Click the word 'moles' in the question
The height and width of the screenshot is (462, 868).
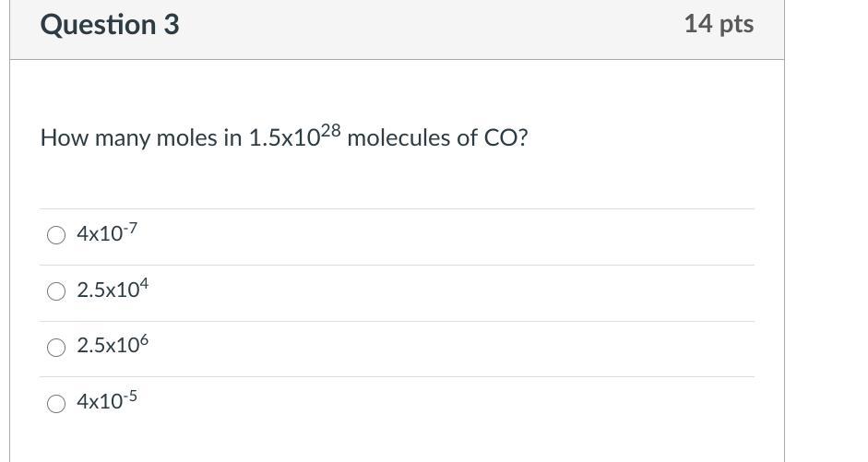click(185, 138)
